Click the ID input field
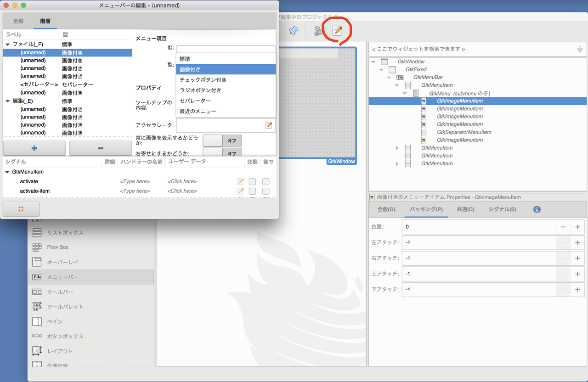This screenshot has width=588, height=382. (x=226, y=48)
